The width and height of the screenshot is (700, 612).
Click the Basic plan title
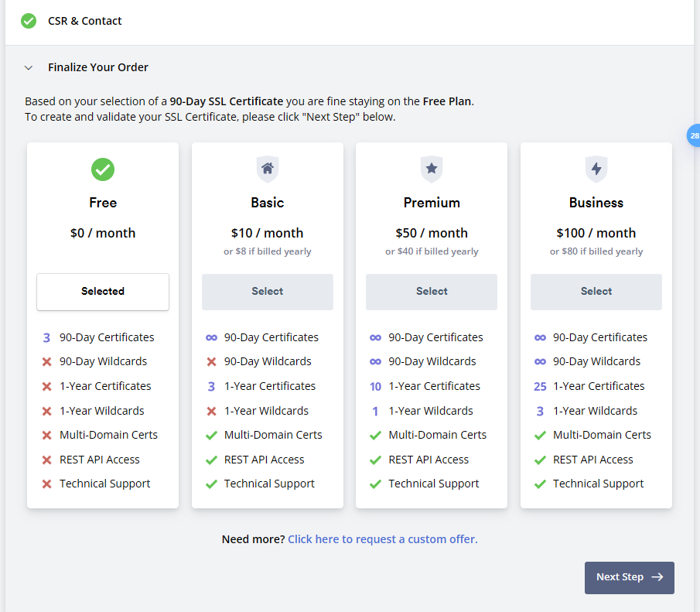click(x=268, y=203)
